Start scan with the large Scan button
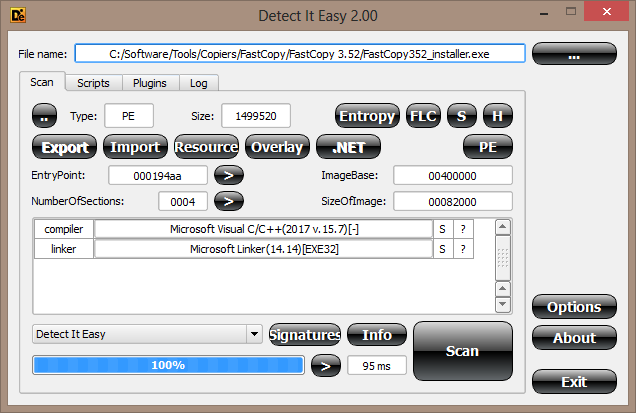This screenshot has height=413, width=636. click(x=463, y=351)
